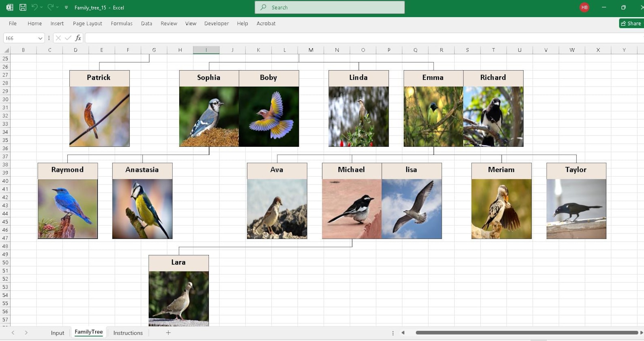Open the Data ribbon tab
Image resolution: width=644 pixels, height=341 pixels.
click(146, 24)
